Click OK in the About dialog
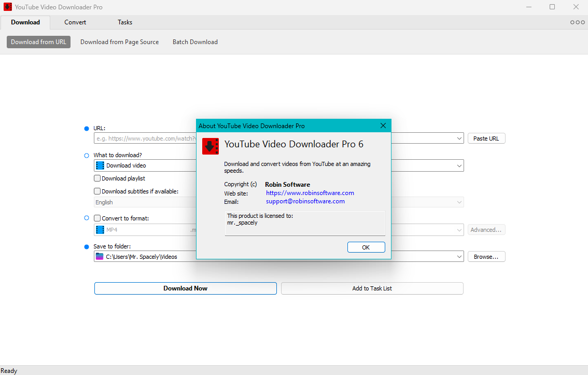This screenshot has height=375, width=588. coord(366,247)
